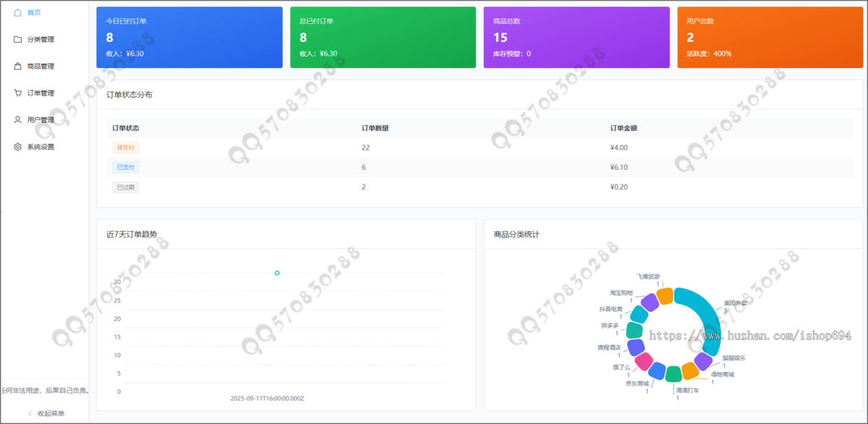The height and width of the screenshot is (424, 868).
Task: Click the 商品分类统计 panel title
Action: [516, 234]
